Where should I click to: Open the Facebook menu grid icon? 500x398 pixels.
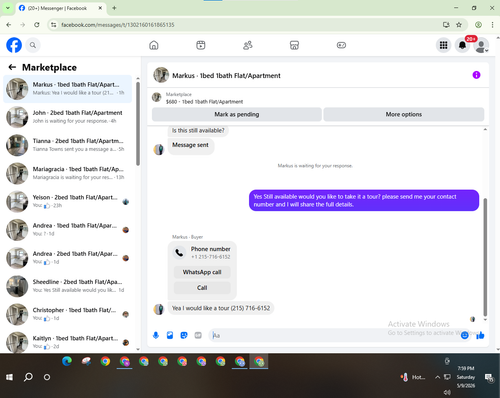(443, 45)
